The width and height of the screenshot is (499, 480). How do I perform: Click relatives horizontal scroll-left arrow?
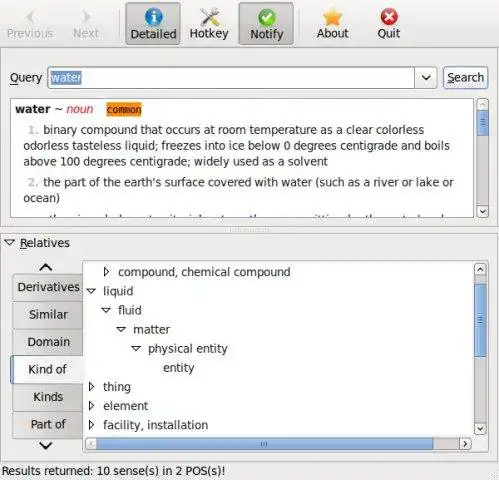pyautogui.click(x=91, y=444)
